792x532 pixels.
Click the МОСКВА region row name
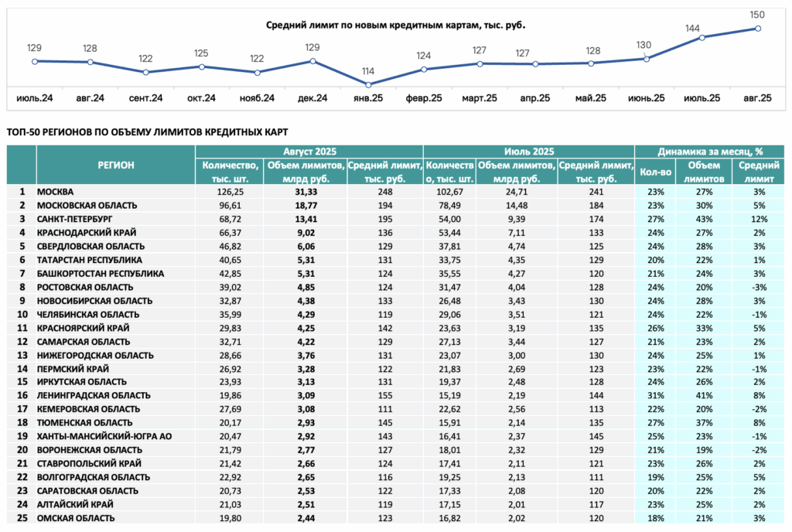55,192
